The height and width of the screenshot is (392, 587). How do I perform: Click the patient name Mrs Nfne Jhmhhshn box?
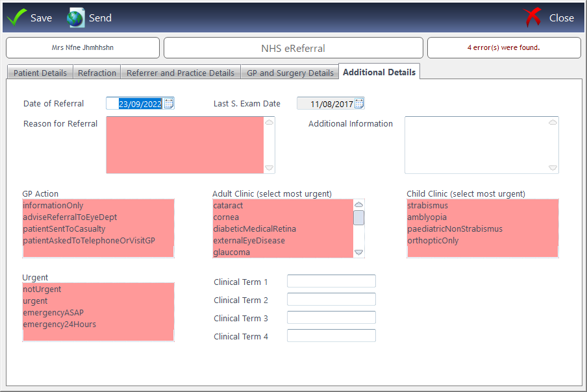coord(82,47)
